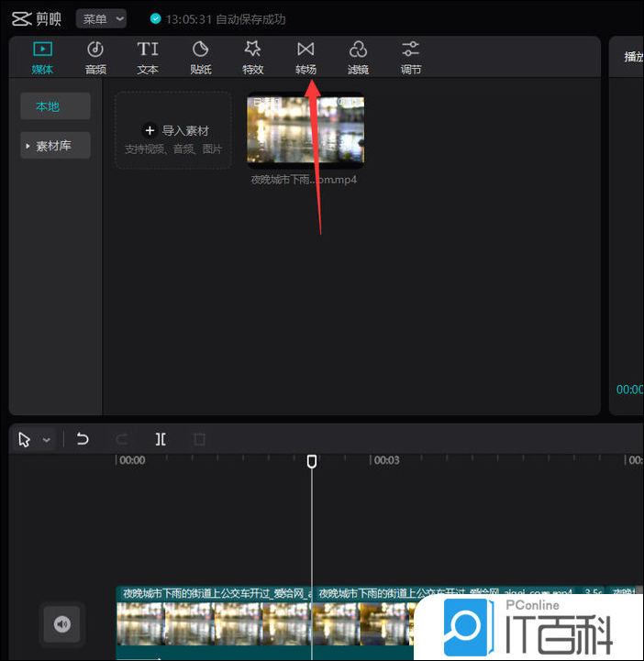Screen dimensions: 644x661
Task: Open the 贴纸 stickers tab
Action: tap(200, 58)
